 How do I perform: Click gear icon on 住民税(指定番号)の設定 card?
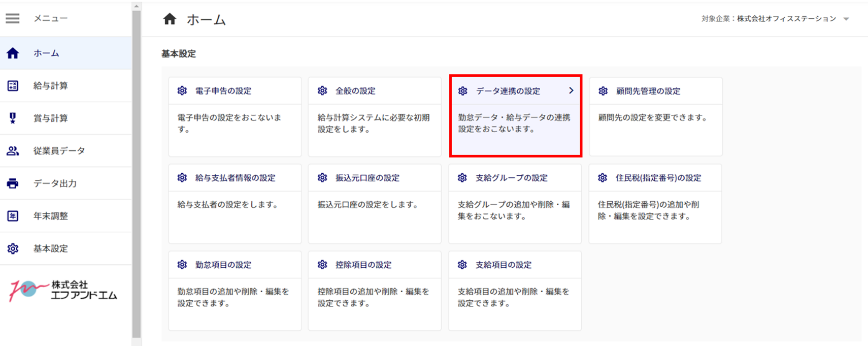tap(603, 178)
